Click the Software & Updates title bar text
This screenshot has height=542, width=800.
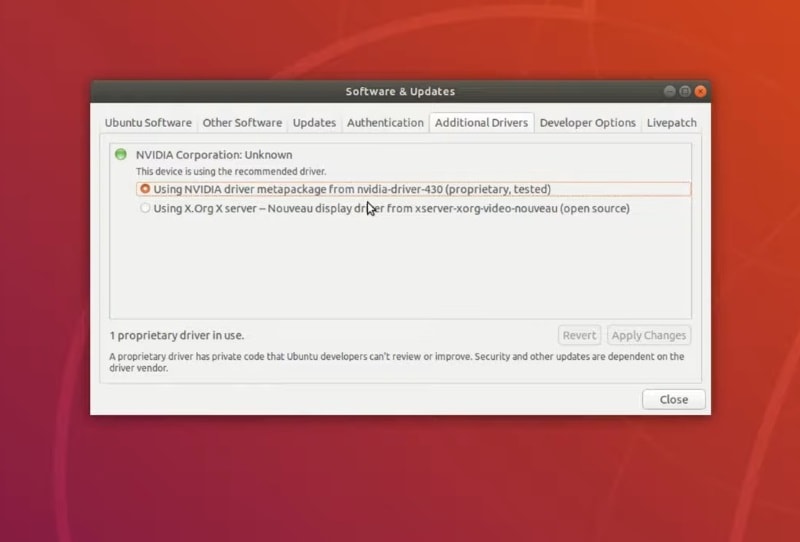[400, 91]
